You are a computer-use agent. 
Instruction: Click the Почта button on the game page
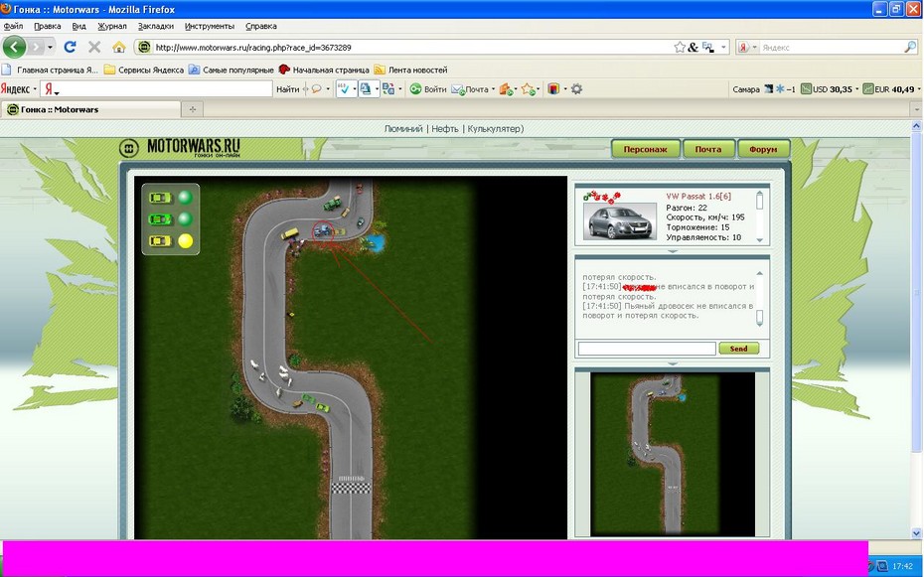coord(708,150)
